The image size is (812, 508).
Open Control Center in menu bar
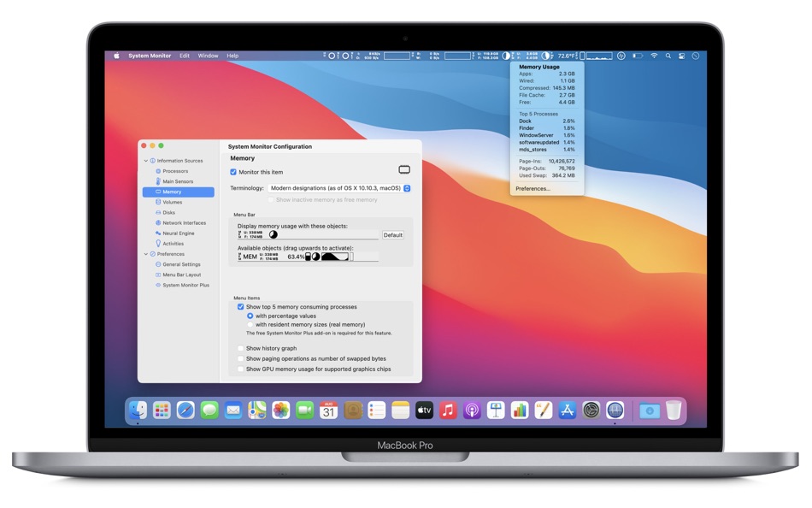click(681, 56)
